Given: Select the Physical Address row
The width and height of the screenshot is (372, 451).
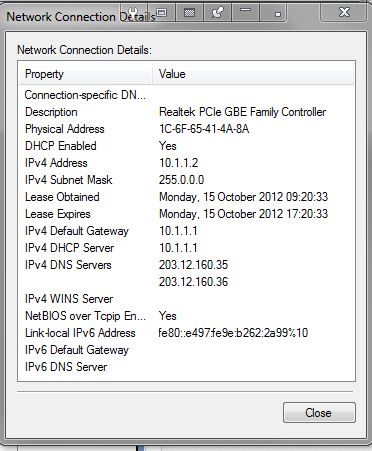Looking at the screenshot, I should (x=186, y=129).
